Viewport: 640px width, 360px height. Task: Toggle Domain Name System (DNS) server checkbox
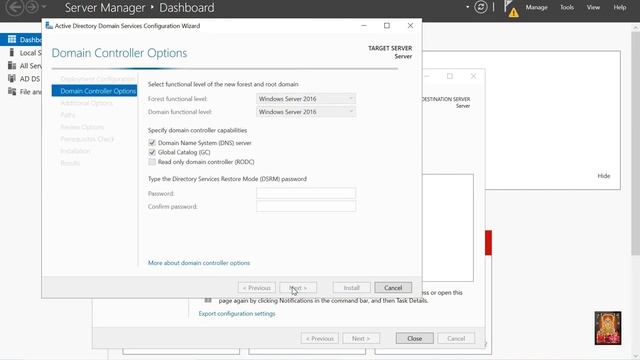click(152, 142)
